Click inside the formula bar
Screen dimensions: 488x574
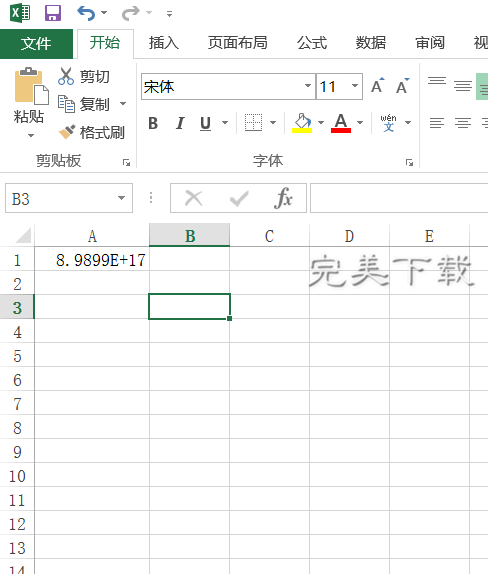click(x=399, y=198)
